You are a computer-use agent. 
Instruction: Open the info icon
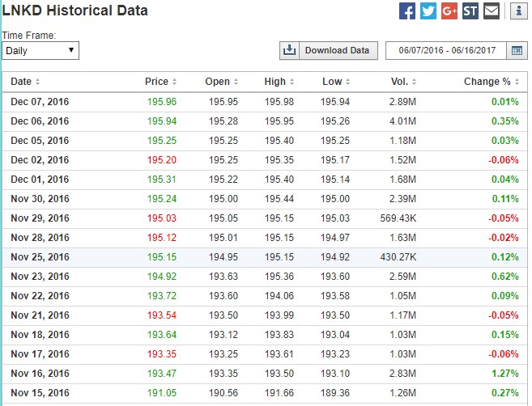519,11
